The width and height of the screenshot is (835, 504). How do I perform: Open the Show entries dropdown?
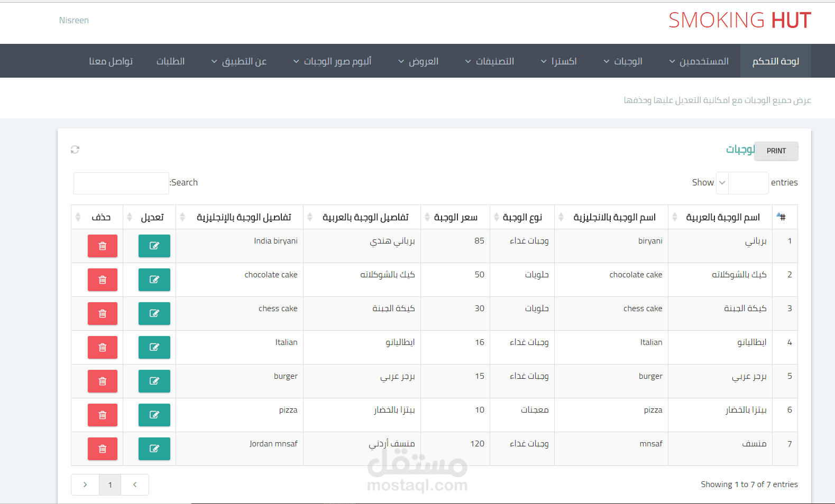click(722, 183)
